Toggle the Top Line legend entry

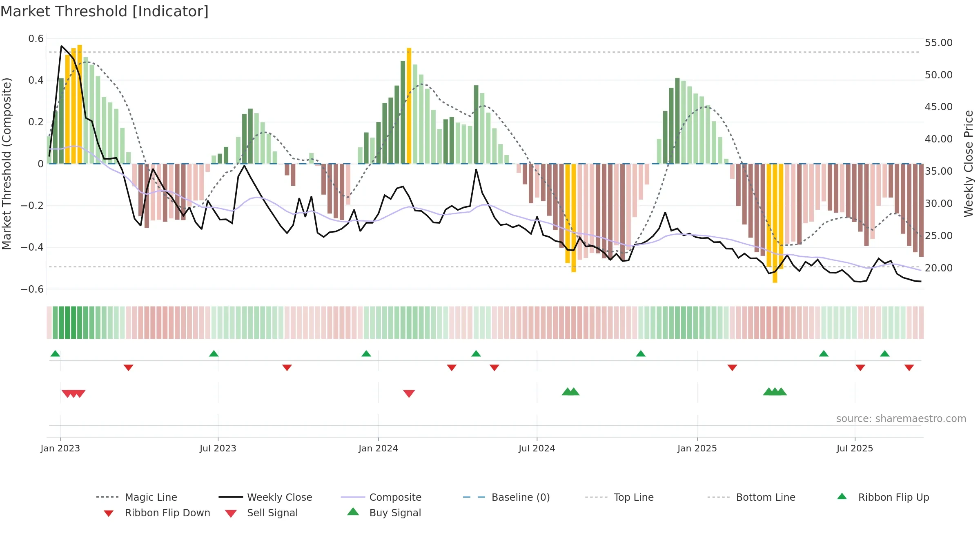pyautogui.click(x=619, y=497)
